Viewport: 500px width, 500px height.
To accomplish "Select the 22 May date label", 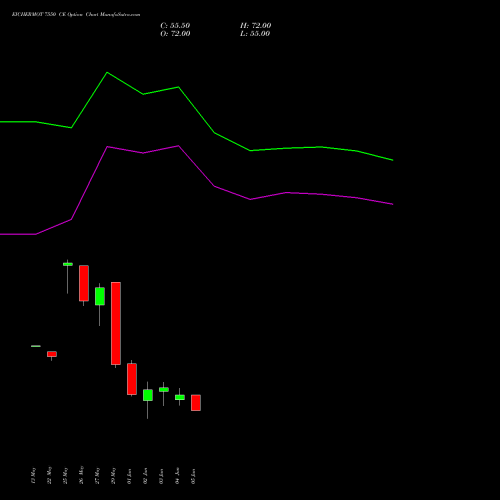I will click(x=49, y=475).
